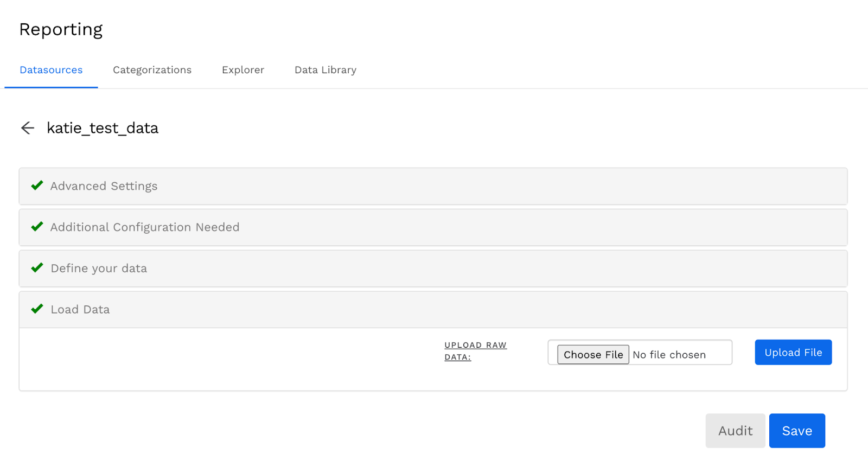
Task: Click the green checkmark next to Define your data
Action: (37, 268)
